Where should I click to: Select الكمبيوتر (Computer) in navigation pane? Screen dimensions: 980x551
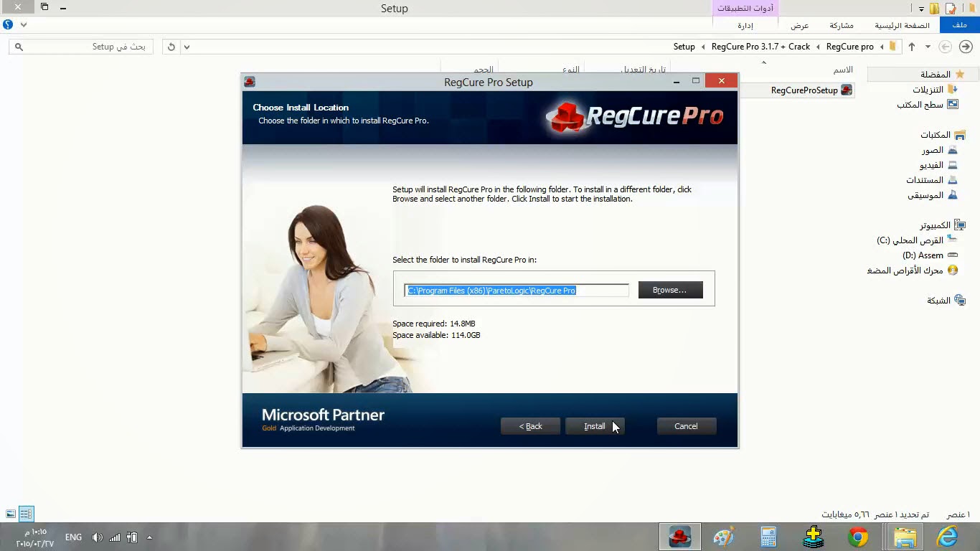[943, 225]
